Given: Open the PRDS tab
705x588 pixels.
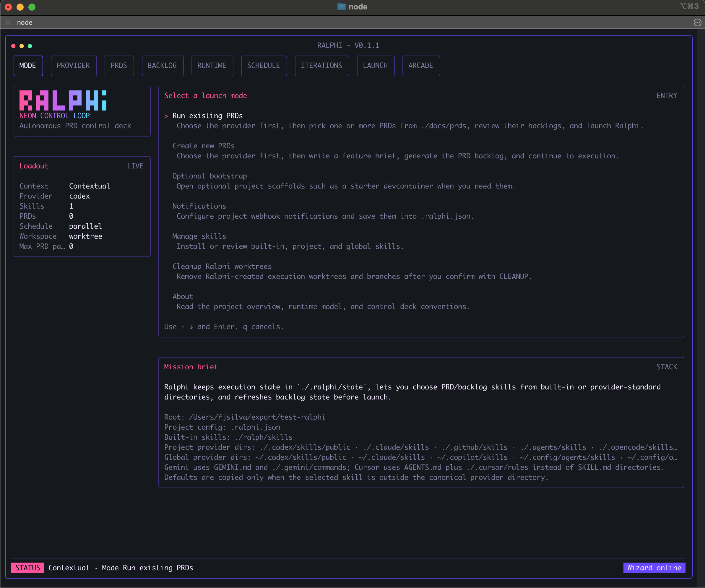Looking at the screenshot, I should pos(119,66).
